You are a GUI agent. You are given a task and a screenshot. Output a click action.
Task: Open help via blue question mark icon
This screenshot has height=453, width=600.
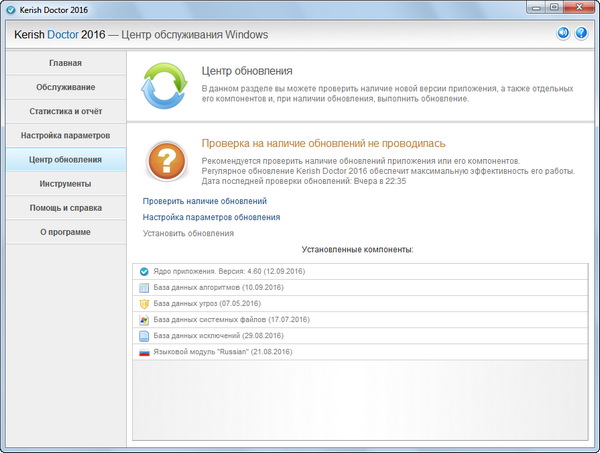[x=581, y=33]
